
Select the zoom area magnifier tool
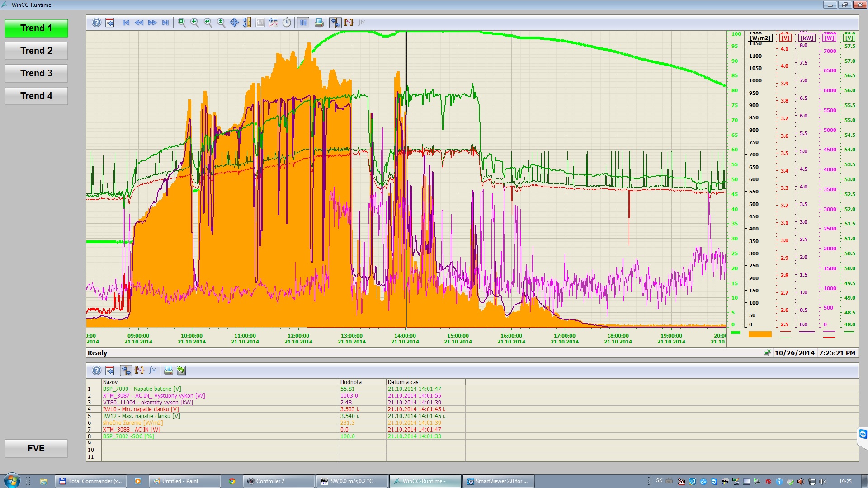coord(182,23)
